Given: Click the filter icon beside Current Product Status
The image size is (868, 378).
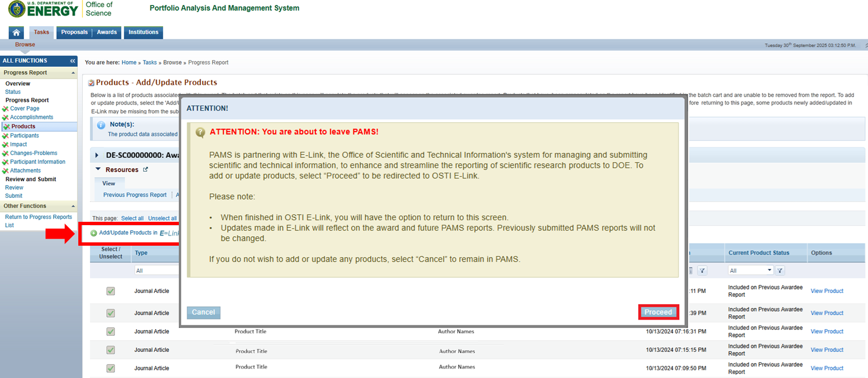Looking at the screenshot, I should pyautogui.click(x=780, y=270).
